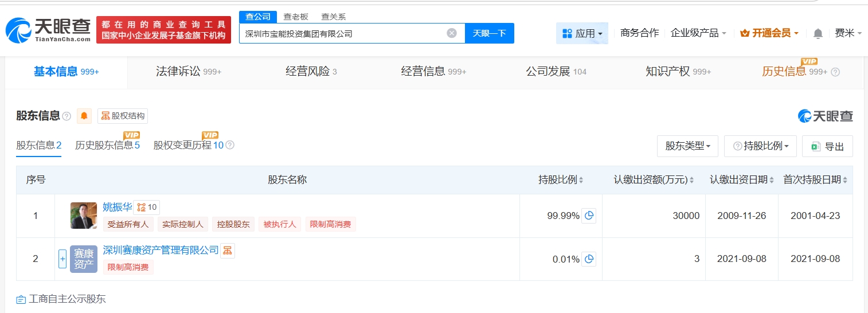Click the 赛康资产 company logo tile
Image resolution: width=868 pixels, height=313 pixels.
[84, 259]
